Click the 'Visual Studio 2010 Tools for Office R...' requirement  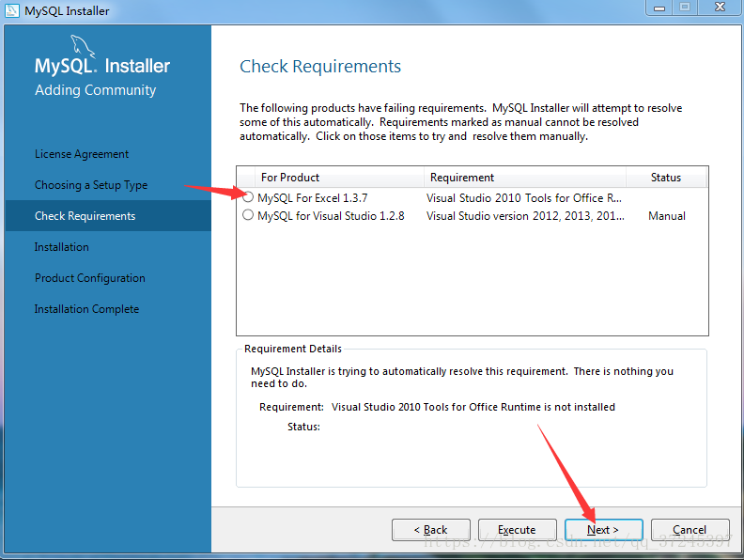click(524, 198)
